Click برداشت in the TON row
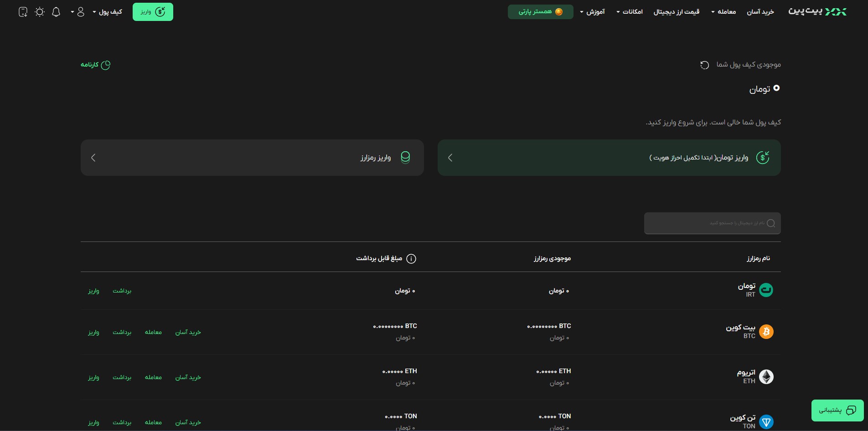 click(122, 422)
